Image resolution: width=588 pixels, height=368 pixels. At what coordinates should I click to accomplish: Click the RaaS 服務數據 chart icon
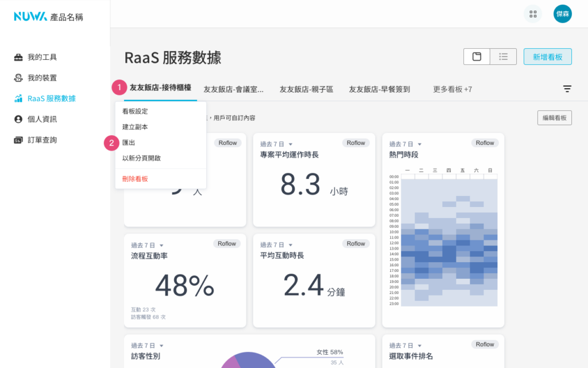tap(18, 99)
